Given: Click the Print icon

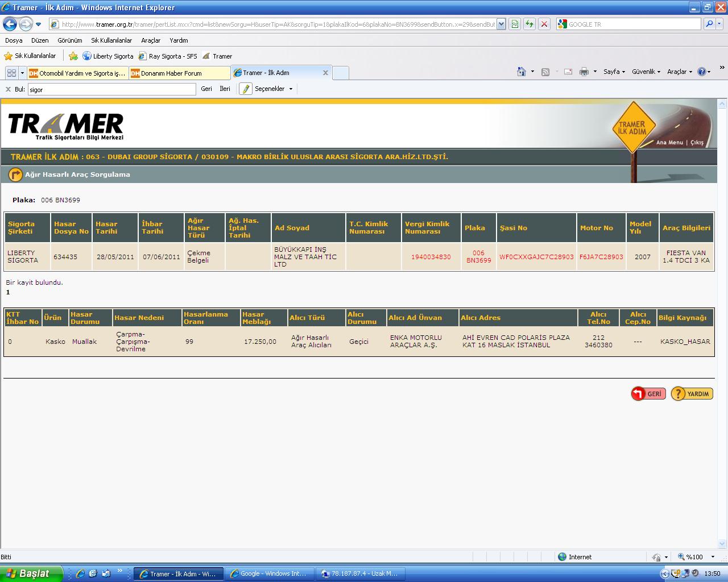Looking at the screenshot, I should coord(584,72).
